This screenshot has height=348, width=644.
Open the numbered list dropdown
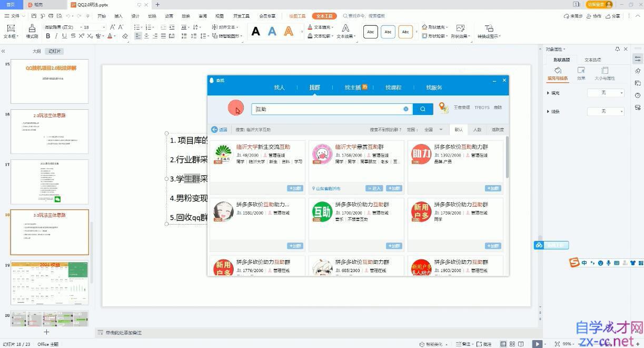pos(154,27)
